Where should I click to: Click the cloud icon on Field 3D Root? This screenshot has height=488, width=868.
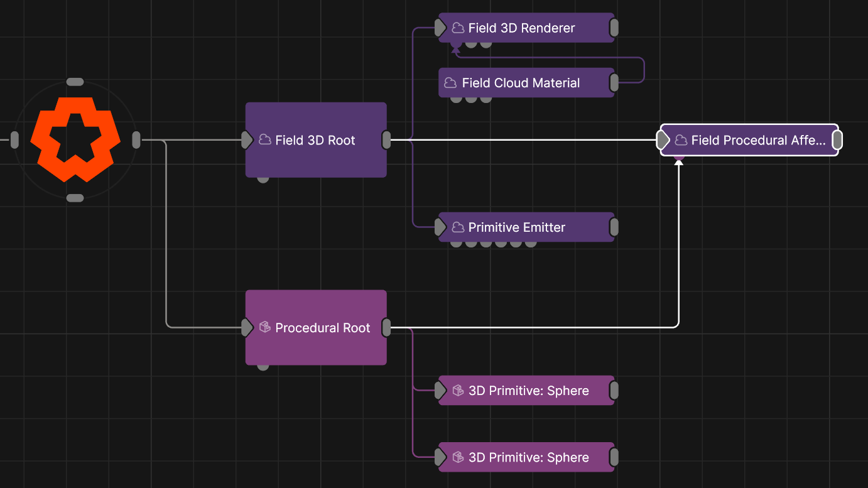click(x=265, y=140)
